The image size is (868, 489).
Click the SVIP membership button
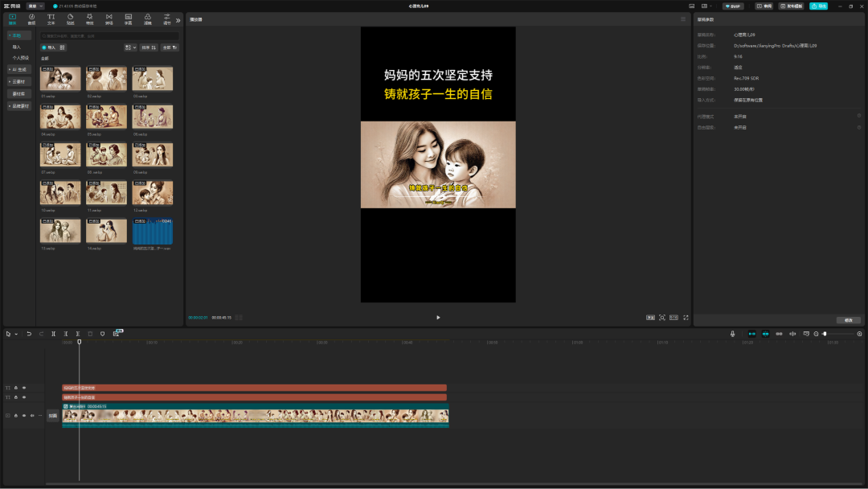[733, 6]
